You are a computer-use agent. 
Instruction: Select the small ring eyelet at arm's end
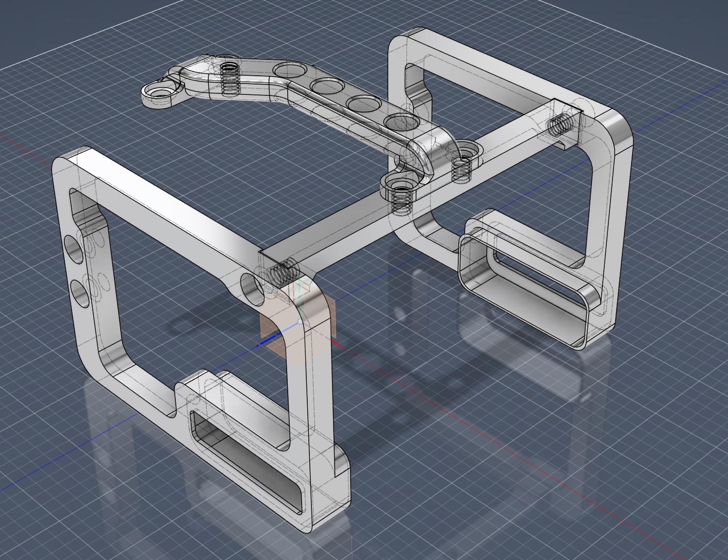click(x=157, y=93)
